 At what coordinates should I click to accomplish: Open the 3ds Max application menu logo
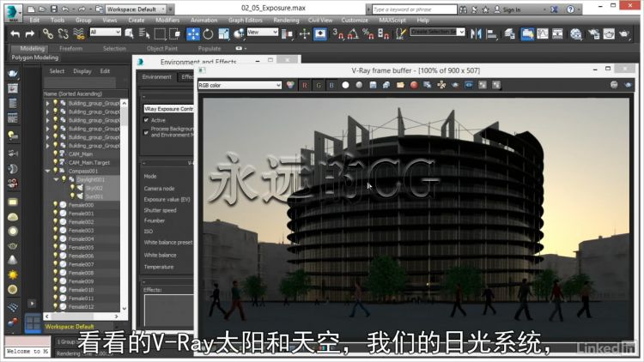[x=13, y=11]
